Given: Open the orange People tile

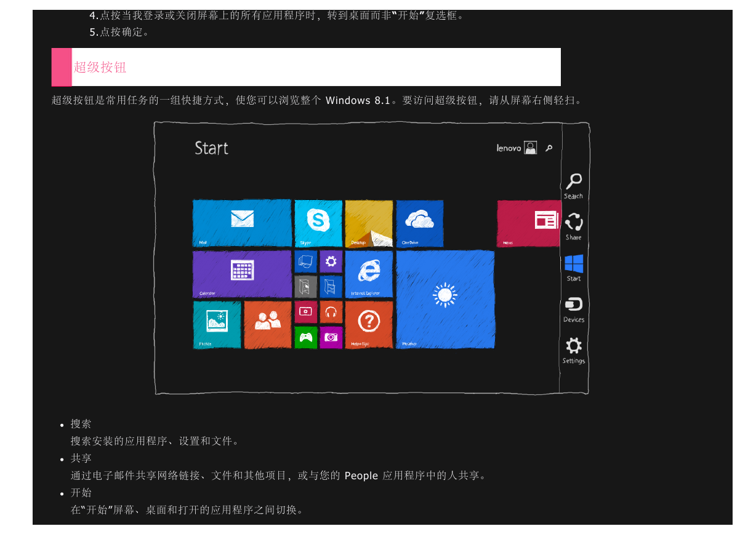Looking at the screenshot, I should 268,325.
